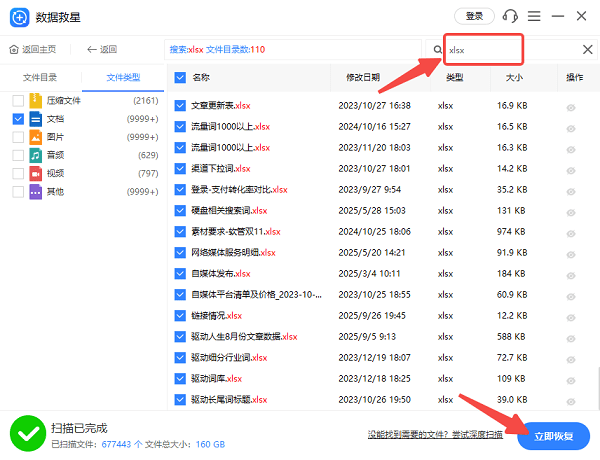Sort files by the 修改日期 column header
Image resolution: width=600 pixels, height=460 pixels.
363,77
